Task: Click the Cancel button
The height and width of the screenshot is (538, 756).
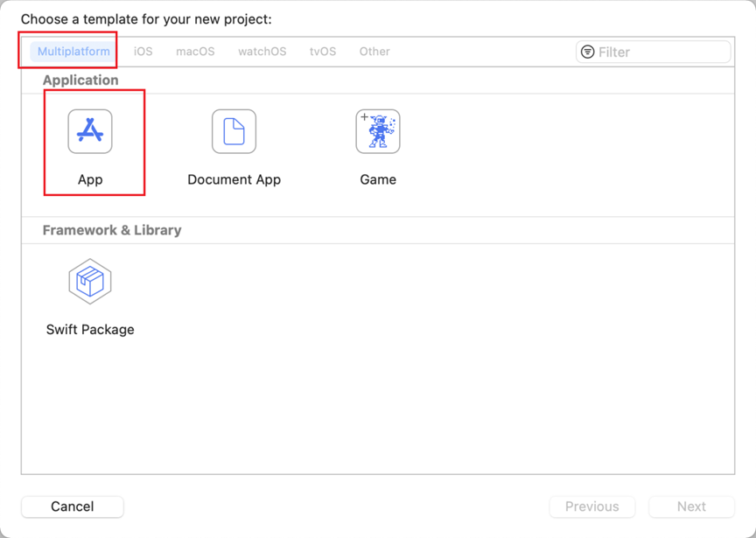Action: pyautogui.click(x=73, y=507)
